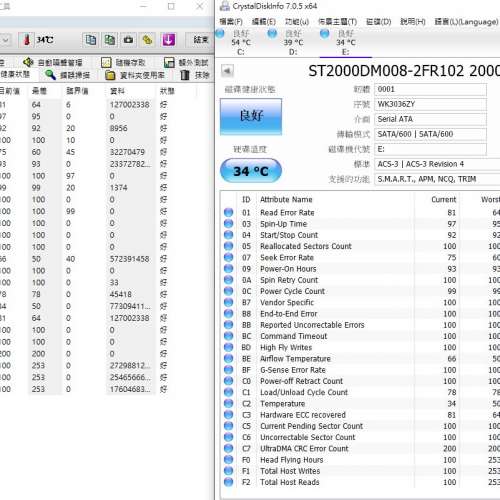Click the blue 良好 health status button
Viewport: 500px width, 500px height.
click(251, 116)
